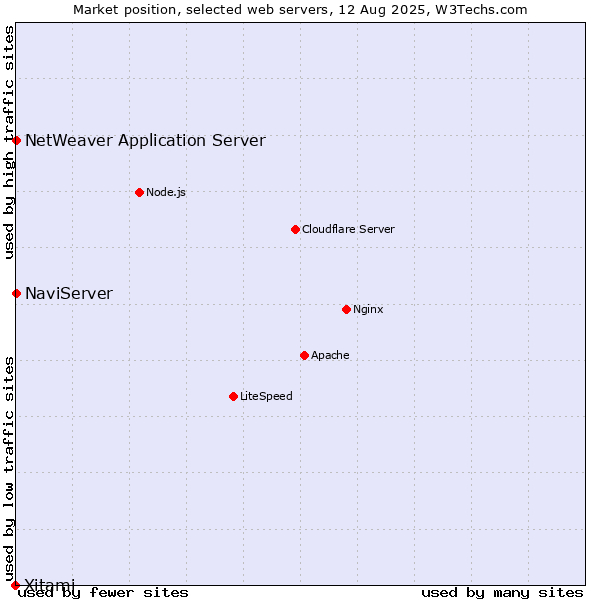This screenshot has width=600, height=600.
Task: Click the NaviServer red marker
Action: tap(16, 293)
